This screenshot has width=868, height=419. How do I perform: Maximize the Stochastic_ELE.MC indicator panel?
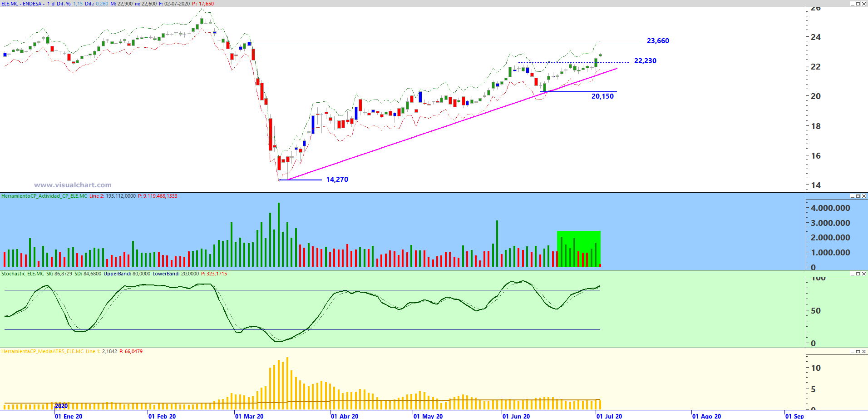(858, 274)
